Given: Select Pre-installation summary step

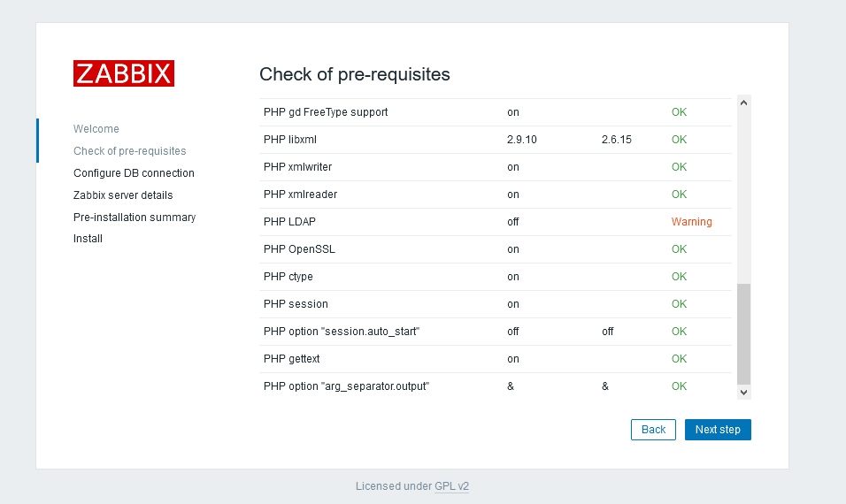Looking at the screenshot, I should coord(135,218).
